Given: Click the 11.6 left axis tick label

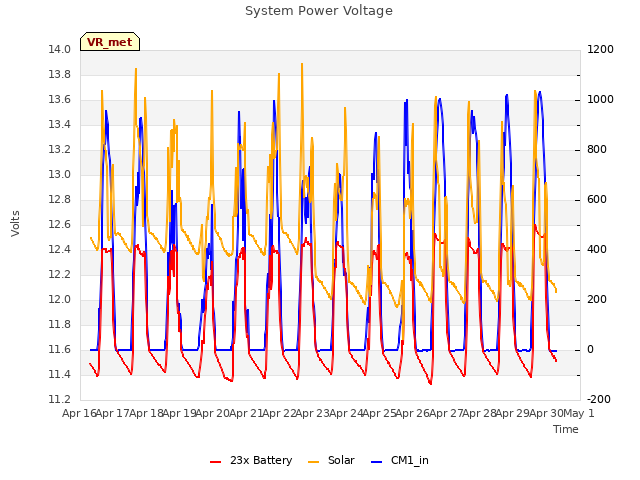Looking at the screenshot, I should pyautogui.click(x=60, y=349).
